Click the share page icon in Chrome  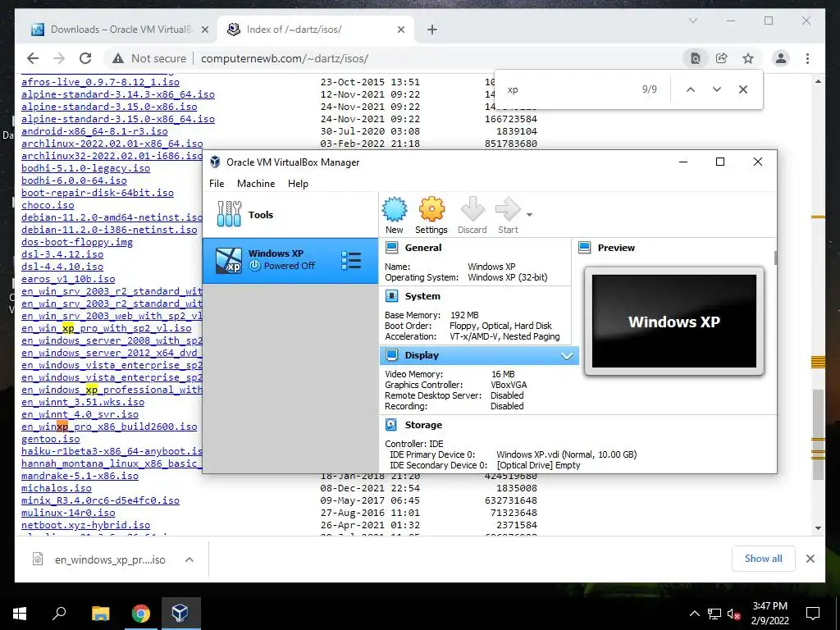tap(722, 58)
